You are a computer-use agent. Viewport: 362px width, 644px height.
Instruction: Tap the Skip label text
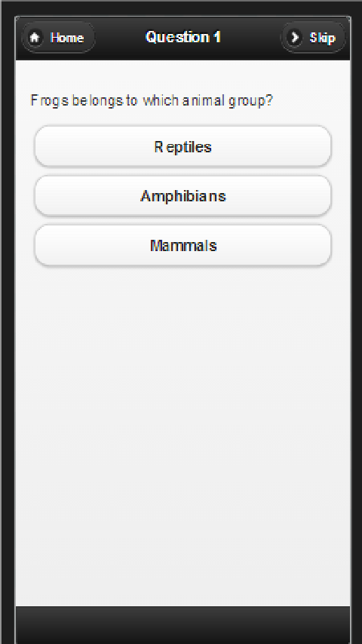coord(322,38)
